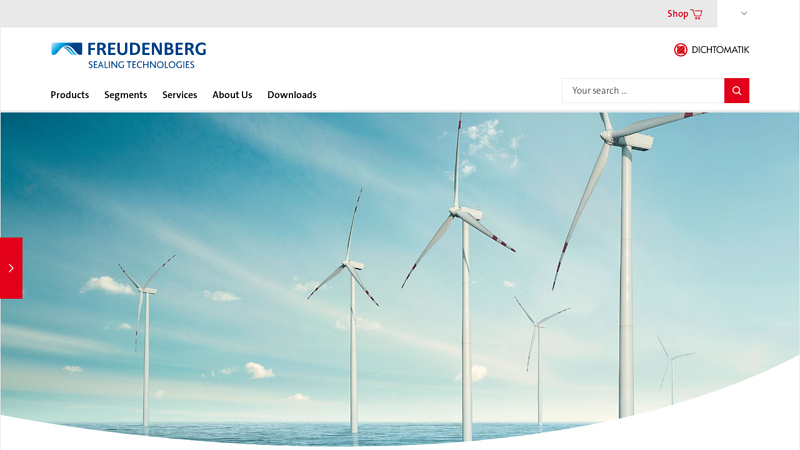
Task: Click the Dichtomatik red circle emblem
Action: 680,50
